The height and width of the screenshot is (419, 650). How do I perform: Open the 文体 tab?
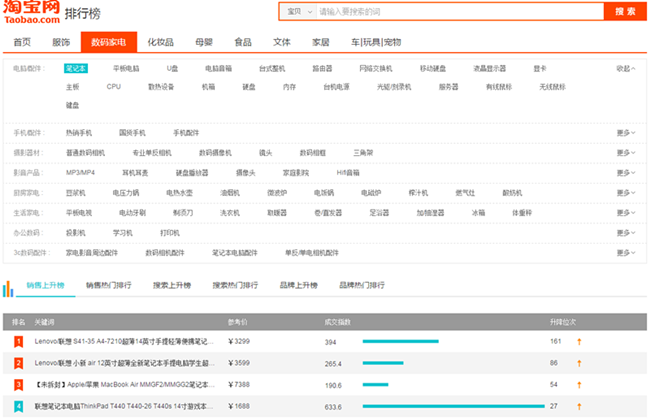[282, 42]
